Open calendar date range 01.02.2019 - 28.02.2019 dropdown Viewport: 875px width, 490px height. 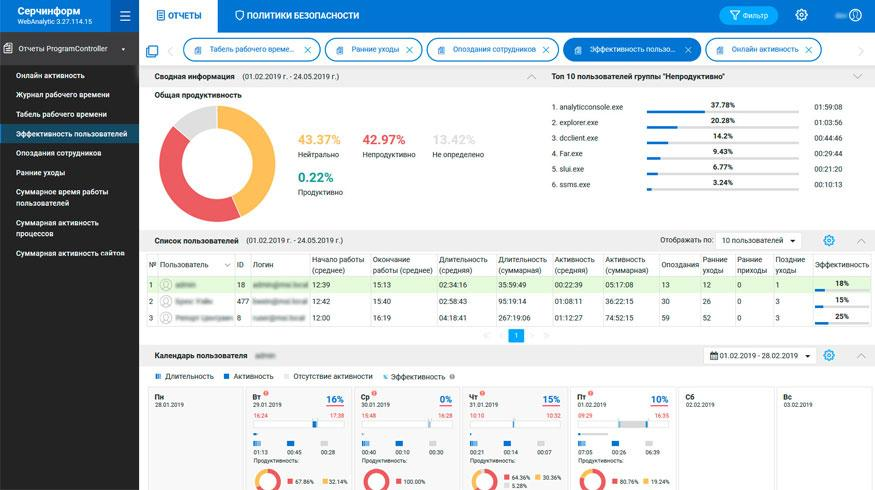pyautogui.click(x=760, y=356)
